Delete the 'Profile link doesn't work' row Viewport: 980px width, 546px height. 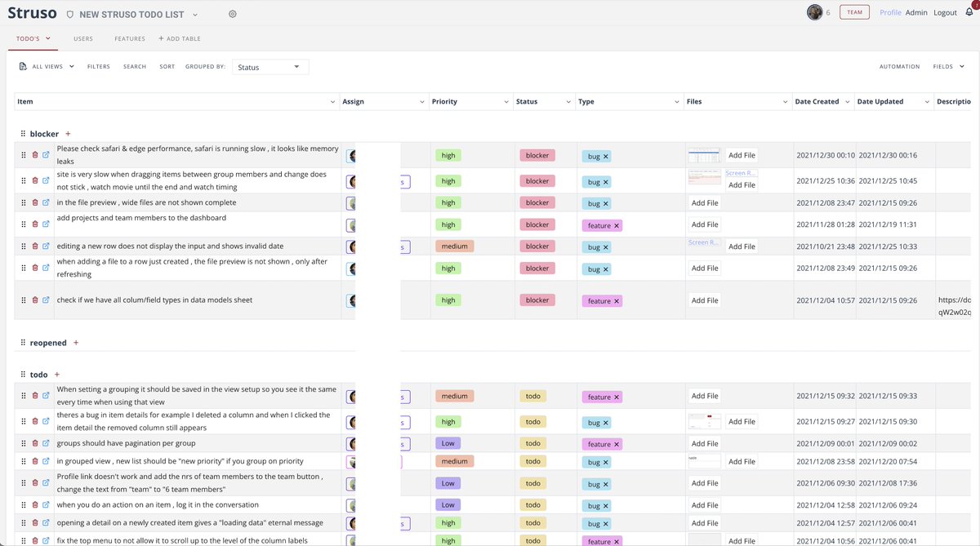click(x=35, y=483)
